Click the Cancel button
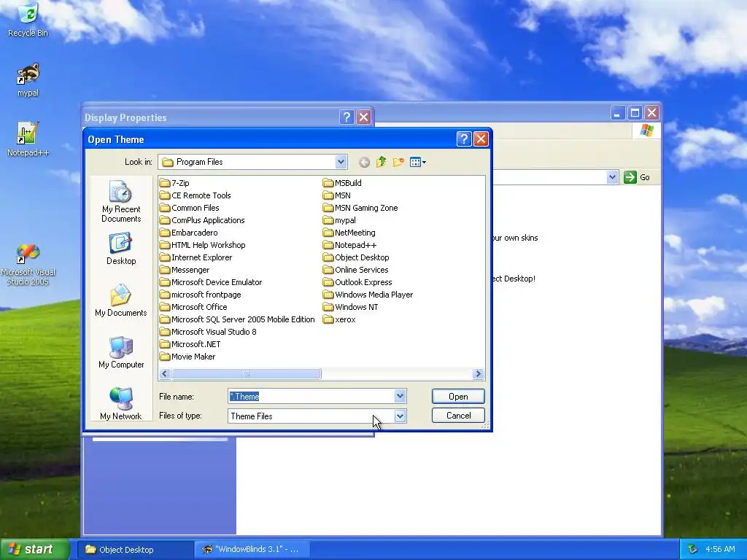Viewport: 747px width, 560px height. (458, 415)
